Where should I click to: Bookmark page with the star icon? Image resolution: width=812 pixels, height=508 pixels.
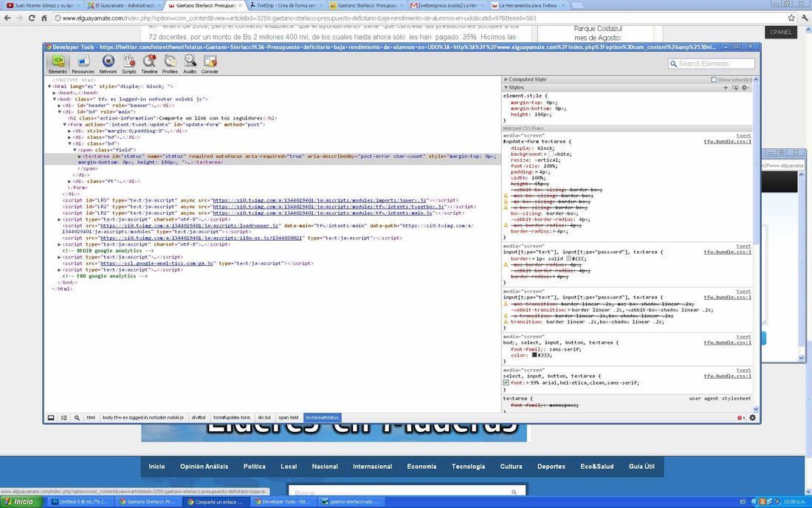(x=791, y=18)
